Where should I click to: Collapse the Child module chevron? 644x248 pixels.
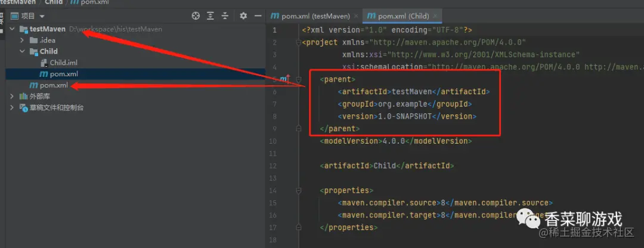tap(23, 51)
